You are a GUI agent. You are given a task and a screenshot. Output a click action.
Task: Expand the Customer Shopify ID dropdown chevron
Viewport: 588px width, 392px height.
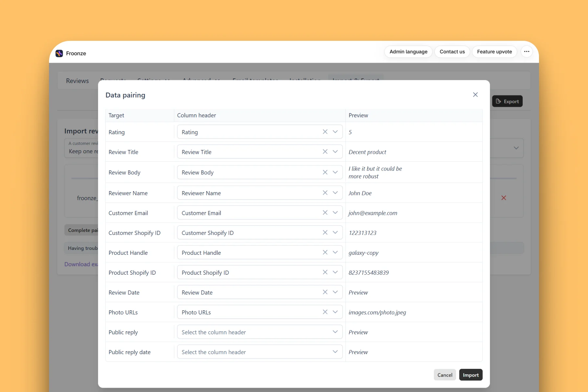coord(335,233)
